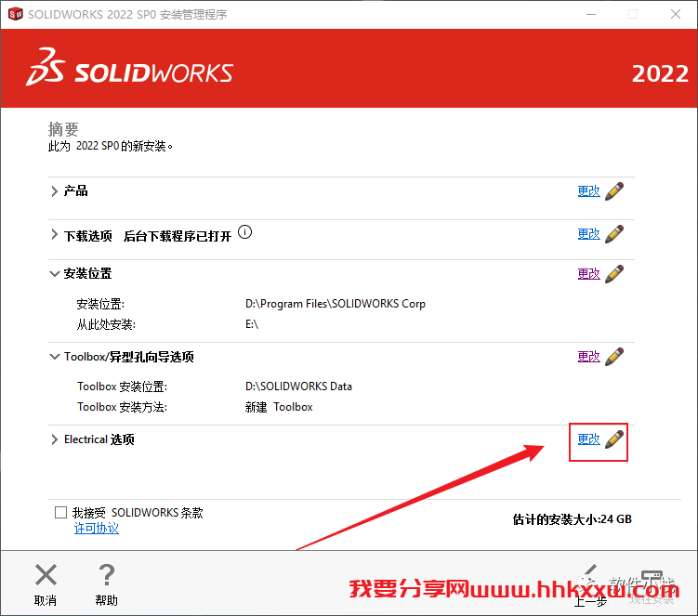The width and height of the screenshot is (698, 616).
Task: Click the install path D:\Program Files\SOLIDWORKS Corp
Action: point(336,304)
